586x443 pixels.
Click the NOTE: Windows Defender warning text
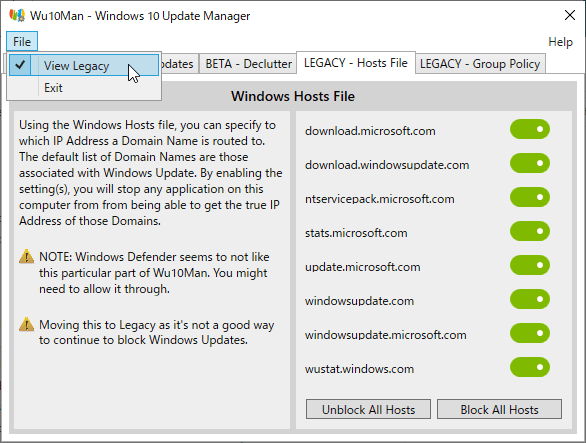pos(154,273)
